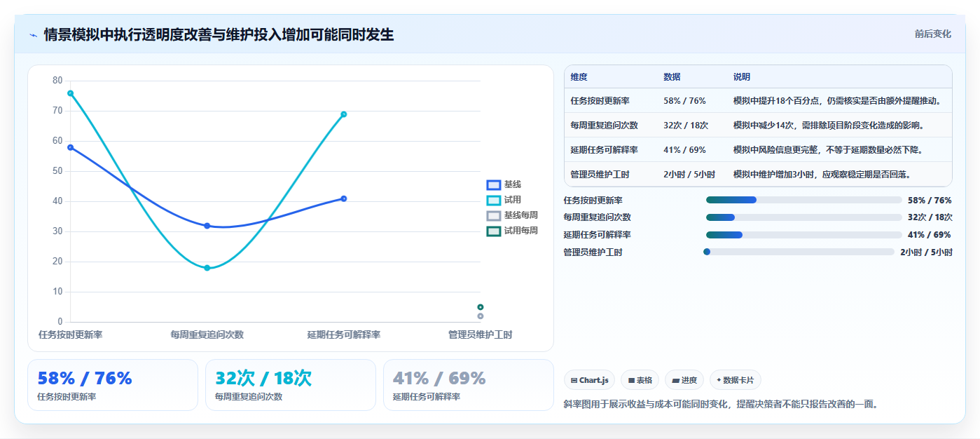Click the lightning icon beside the title

(x=33, y=35)
